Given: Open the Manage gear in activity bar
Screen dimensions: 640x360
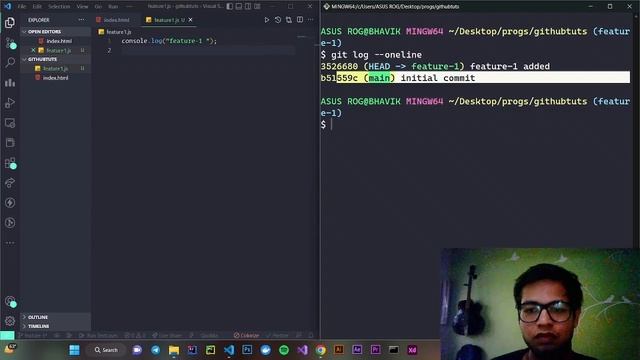Looking at the screenshot, I should pos(10,321).
